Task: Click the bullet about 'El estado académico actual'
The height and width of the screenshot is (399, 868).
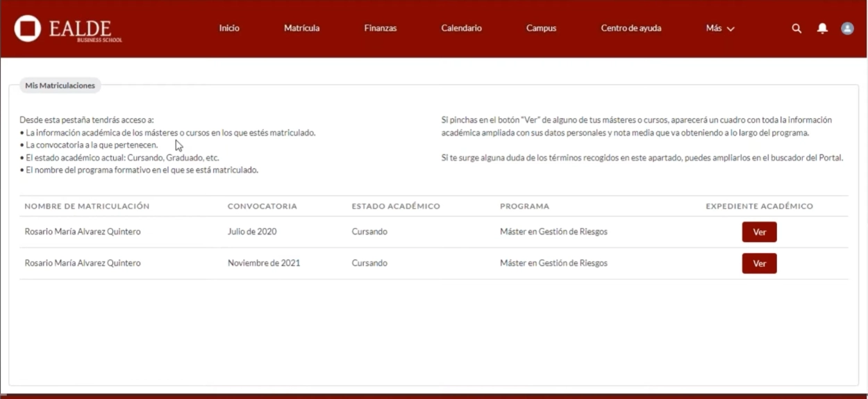Action: click(119, 158)
